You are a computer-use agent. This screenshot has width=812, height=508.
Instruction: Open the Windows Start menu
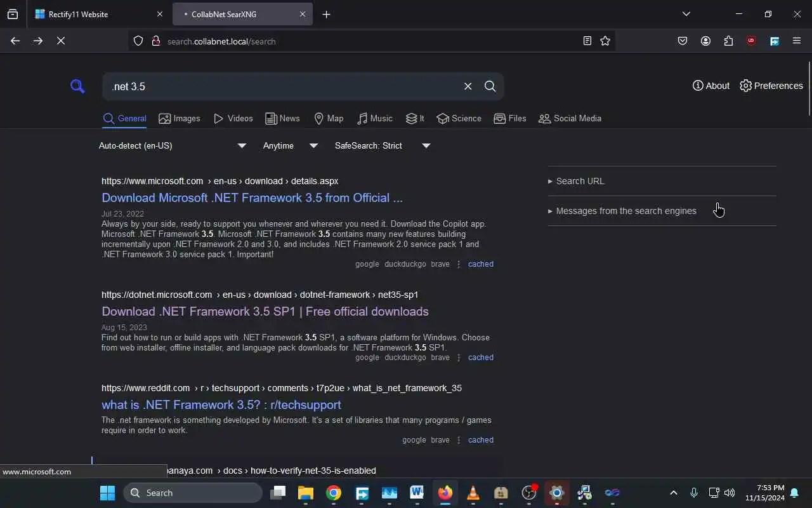pyautogui.click(x=108, y=493)
